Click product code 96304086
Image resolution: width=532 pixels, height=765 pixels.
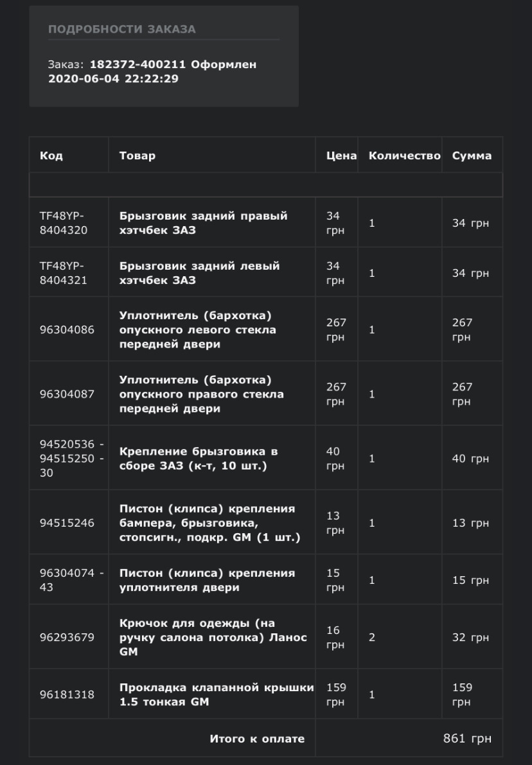click(67, 330)
